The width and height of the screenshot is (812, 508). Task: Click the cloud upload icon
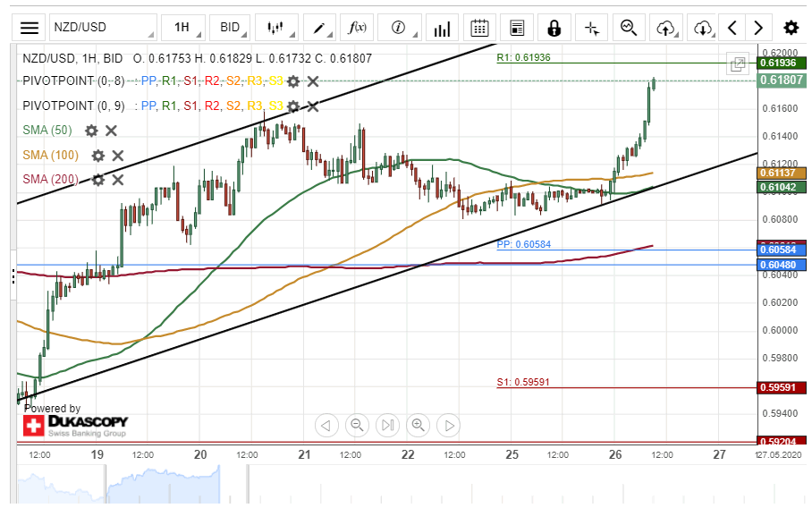(664, 28)
